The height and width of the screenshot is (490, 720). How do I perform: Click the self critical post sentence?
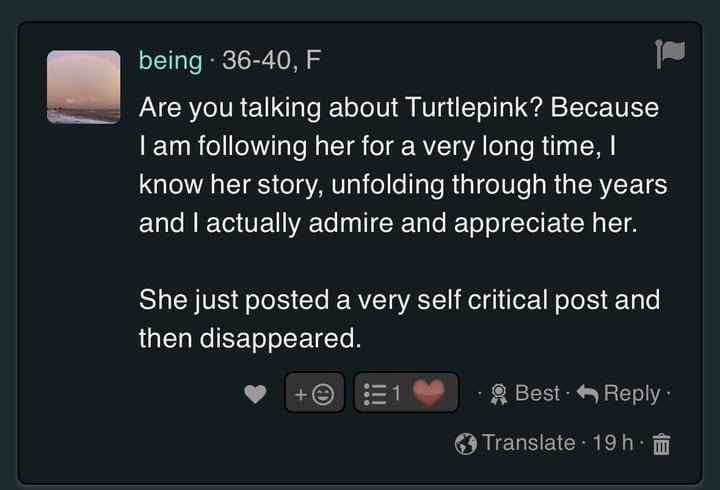point(400,299)
